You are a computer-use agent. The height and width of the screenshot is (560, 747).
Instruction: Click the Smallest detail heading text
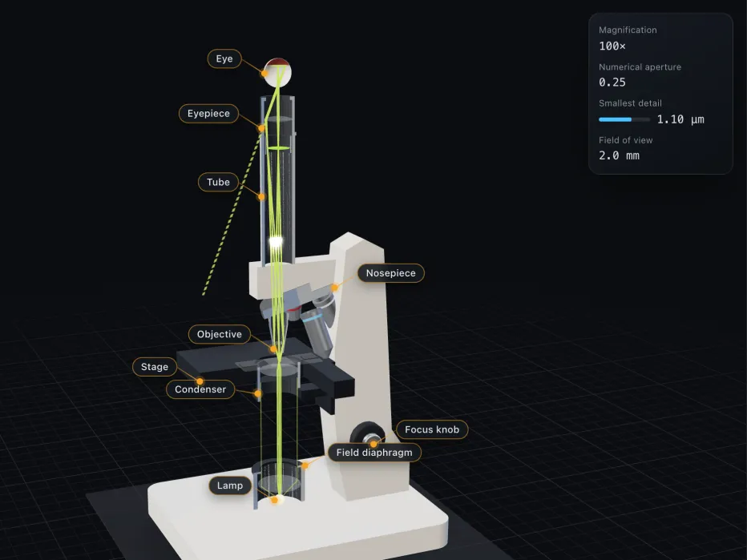(630, 103)
